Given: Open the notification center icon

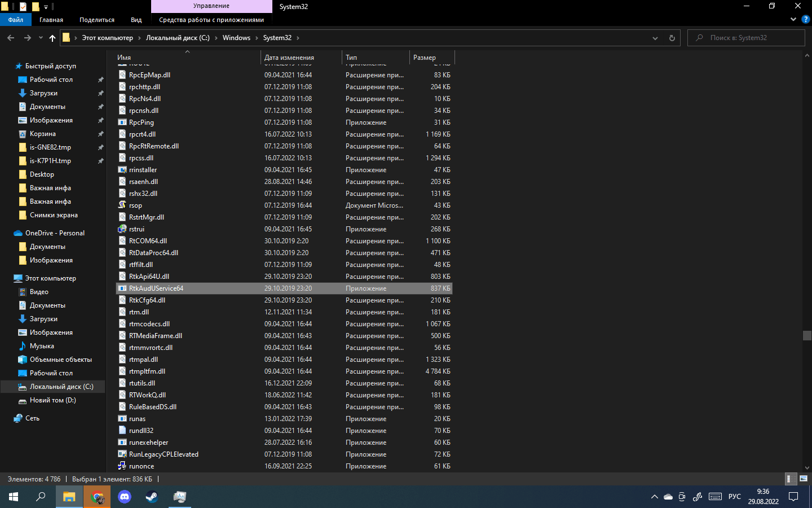Looking at the screenshot, I should tap(793, 497).
